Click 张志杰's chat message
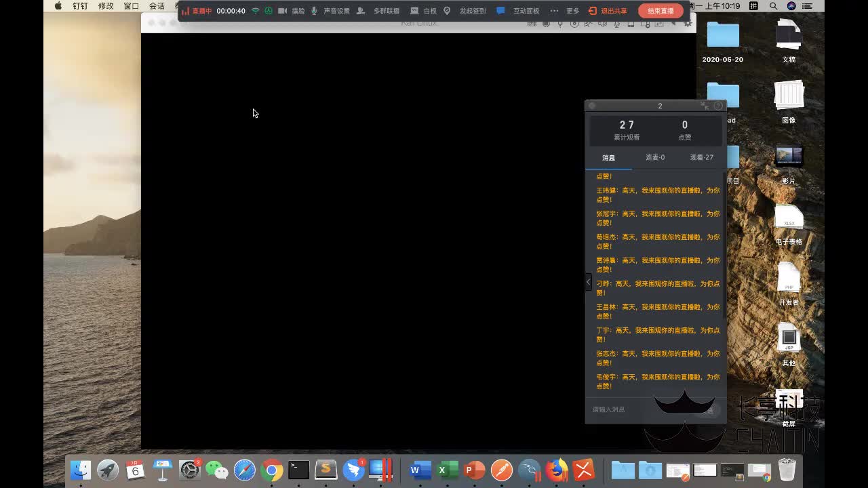868x488 pixels. pos(658,358)
